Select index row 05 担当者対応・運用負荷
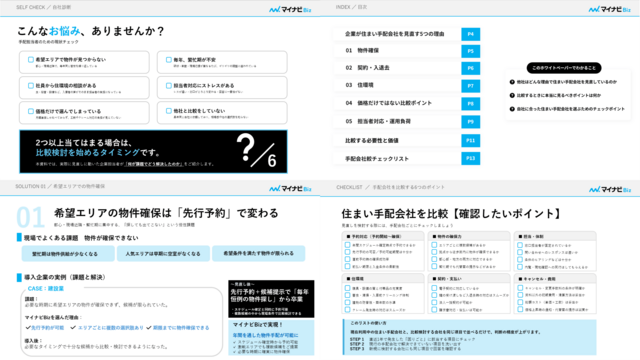Viewport: 640px width, 360px height. click(x=398, y=121)
